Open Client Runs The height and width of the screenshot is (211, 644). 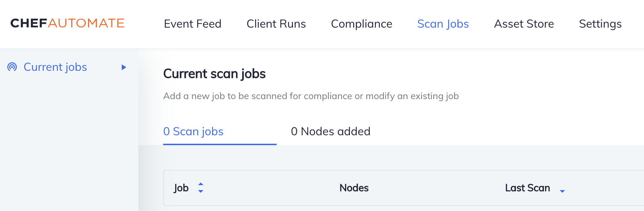coord(276,24)
